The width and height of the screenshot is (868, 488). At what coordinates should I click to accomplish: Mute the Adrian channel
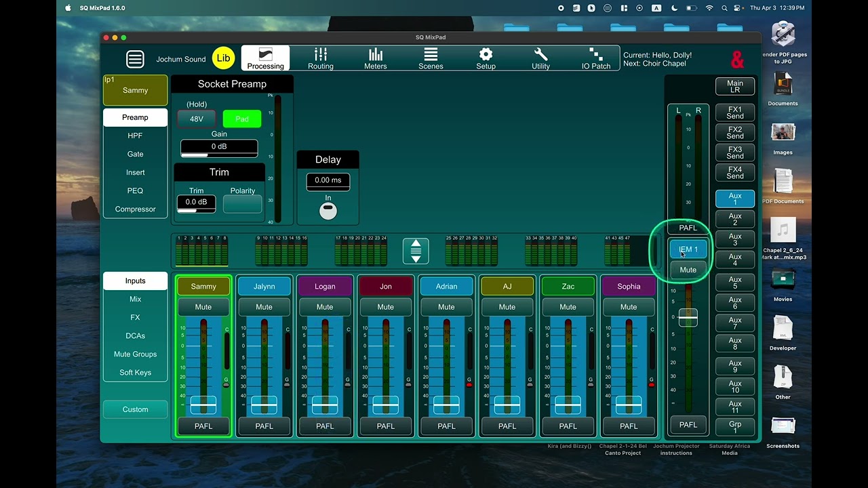tap(446, 307)
